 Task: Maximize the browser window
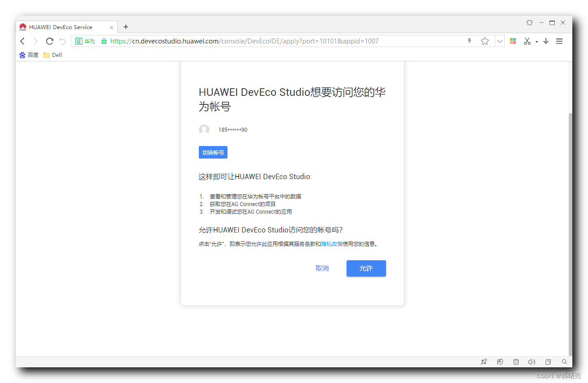point(552,22)
